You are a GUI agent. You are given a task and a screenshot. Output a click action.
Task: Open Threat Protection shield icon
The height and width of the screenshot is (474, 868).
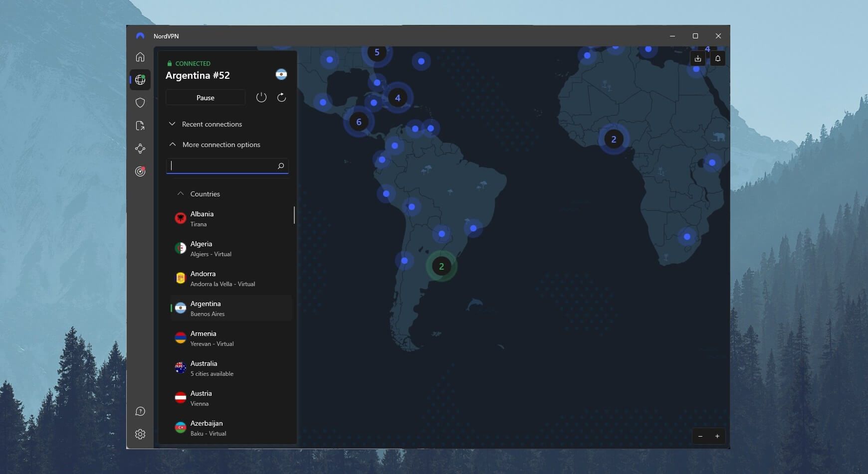coord(140,103)
